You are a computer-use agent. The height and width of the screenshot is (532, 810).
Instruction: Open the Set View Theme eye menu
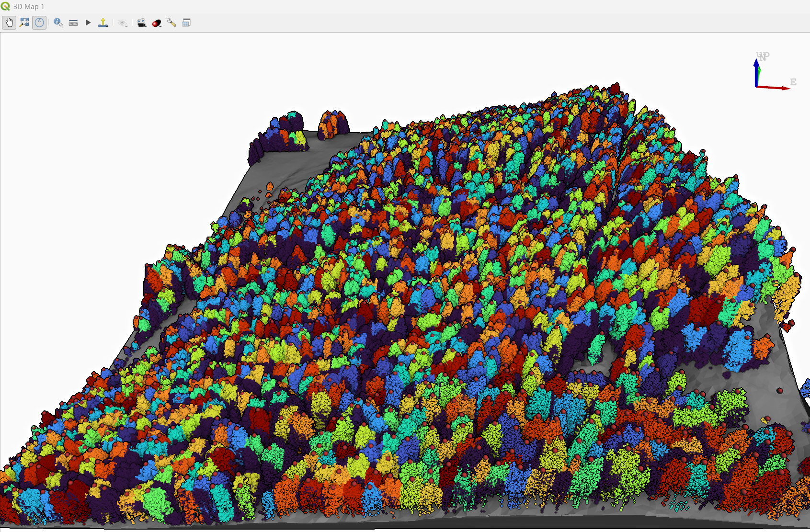pyautogui.click(x=123, y=23)
